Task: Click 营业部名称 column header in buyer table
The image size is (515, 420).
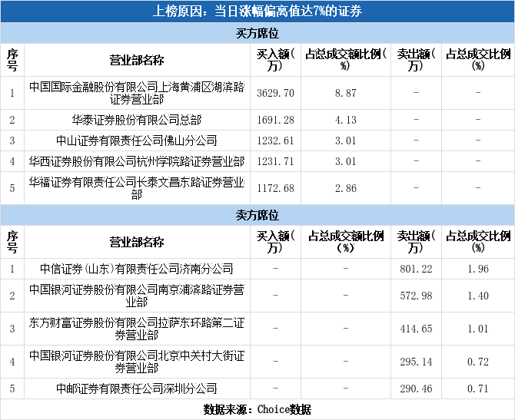Action: coord(137,60)
